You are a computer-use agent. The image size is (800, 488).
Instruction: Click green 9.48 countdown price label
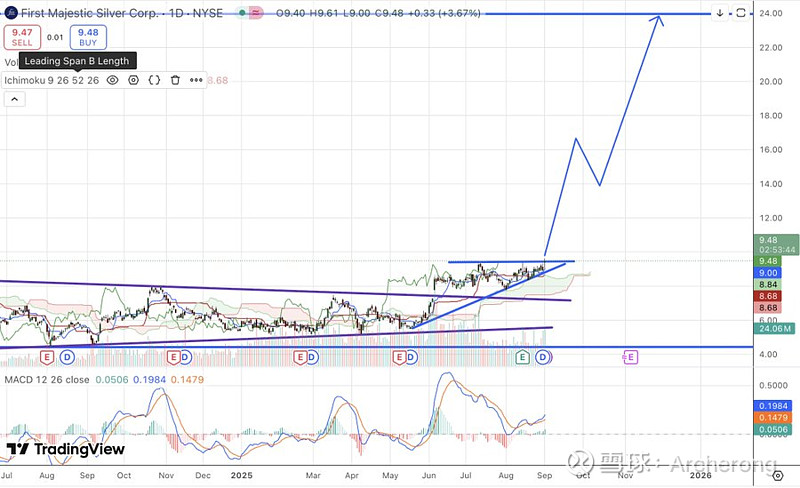coord(776,245)
